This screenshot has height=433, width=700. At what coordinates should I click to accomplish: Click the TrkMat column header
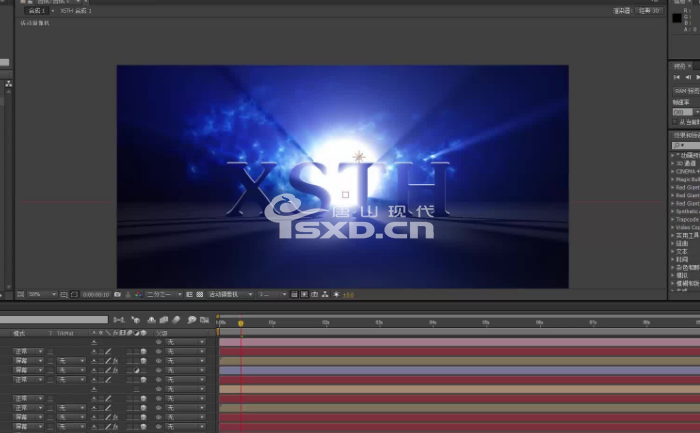coord(65,333)
